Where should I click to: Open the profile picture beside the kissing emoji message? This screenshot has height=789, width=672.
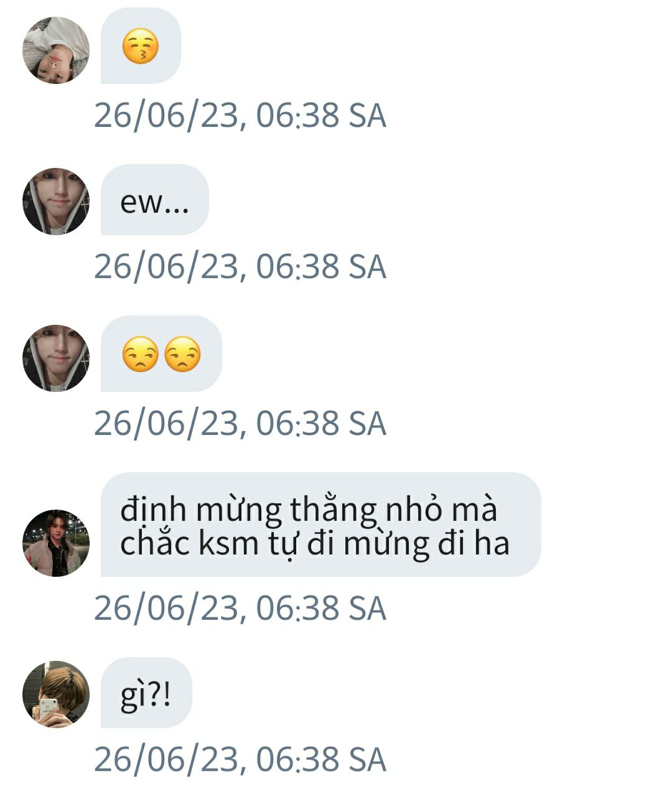click(56, 50)
